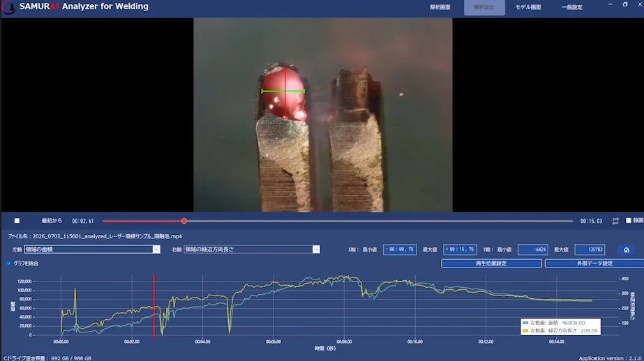
Task: Click the SAMURAI app logo icon
Action: [8, 7]
